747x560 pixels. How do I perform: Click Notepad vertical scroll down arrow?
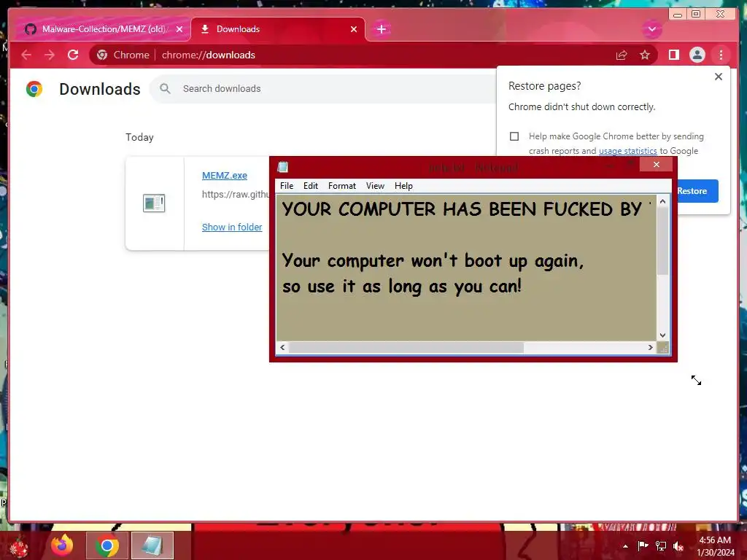pyautogui.click(x=662, y=335)
